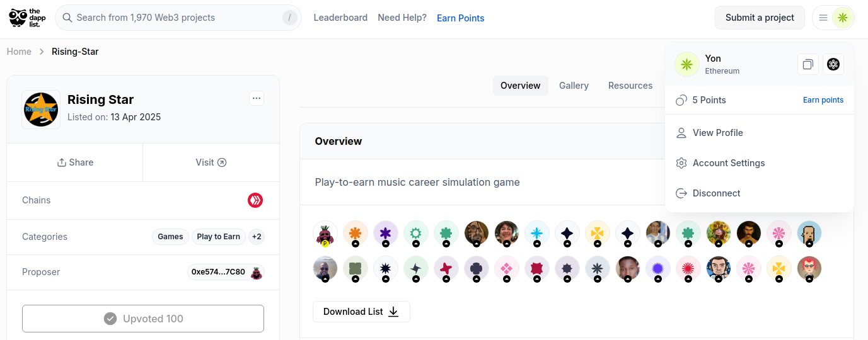Select the red starburst upvoter avatar
This screenshot has width=868, height=340.
tap(688, 269)
